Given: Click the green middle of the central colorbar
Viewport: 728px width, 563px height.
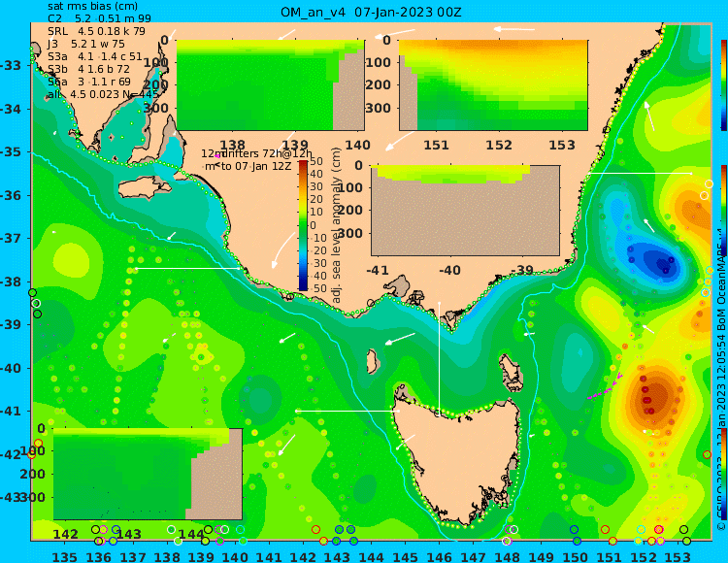Looking at the screenshot, I should point(303,225).
